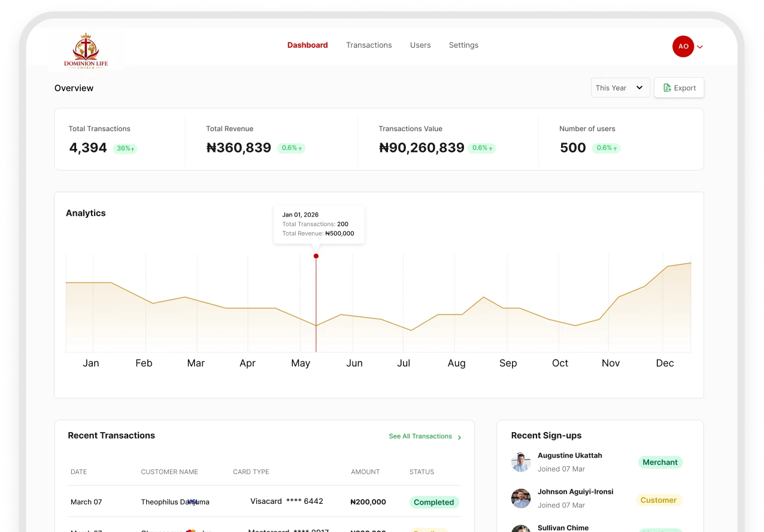
Task: Click the Completed status badge
Action: 434,503
